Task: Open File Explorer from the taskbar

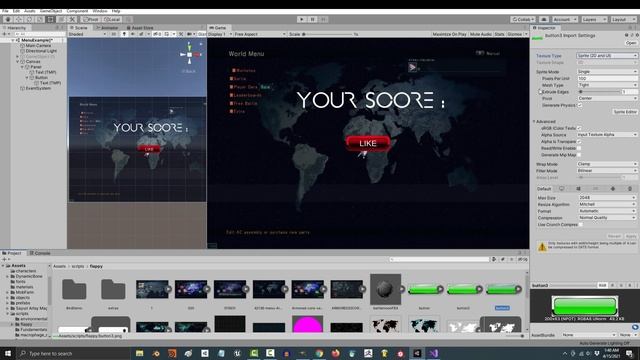Action: (x=140, y=353)
